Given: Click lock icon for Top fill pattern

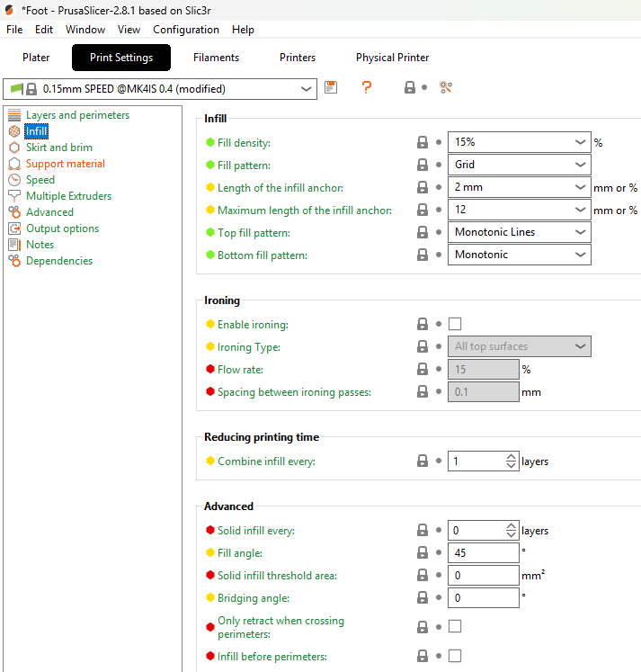Looking at the screenshot, I should coord(423,232).
